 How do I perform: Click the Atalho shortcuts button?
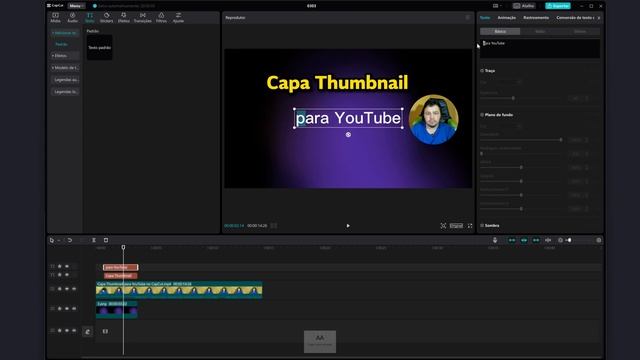point(524,6)
